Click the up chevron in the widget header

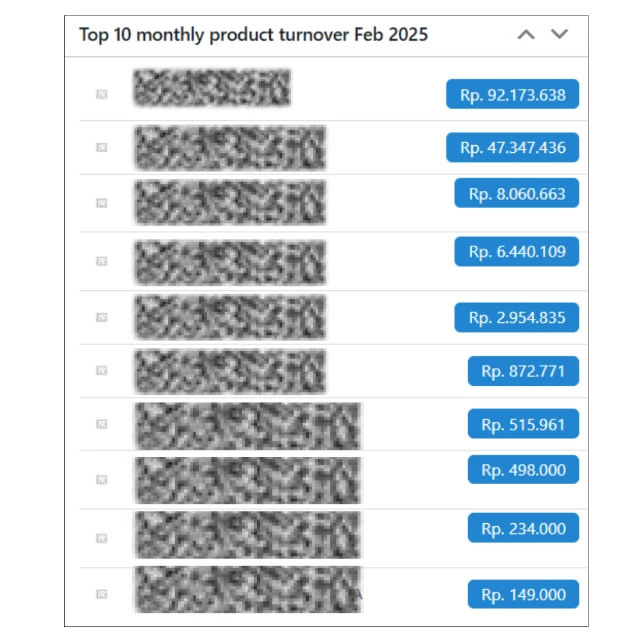click(526, 35)
